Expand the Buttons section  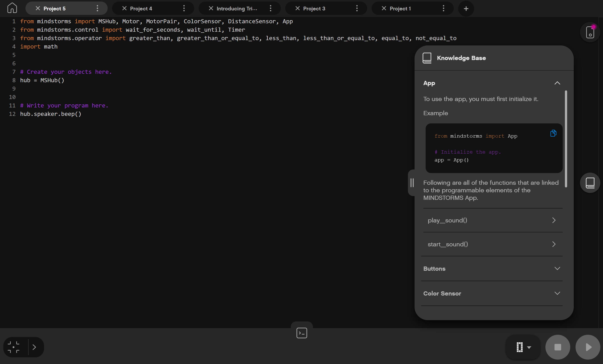557,269
